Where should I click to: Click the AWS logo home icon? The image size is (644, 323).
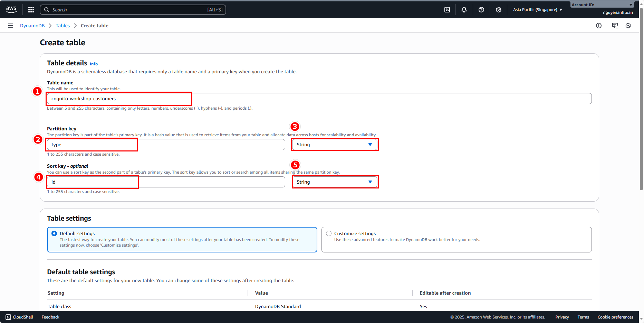(11, 10)
